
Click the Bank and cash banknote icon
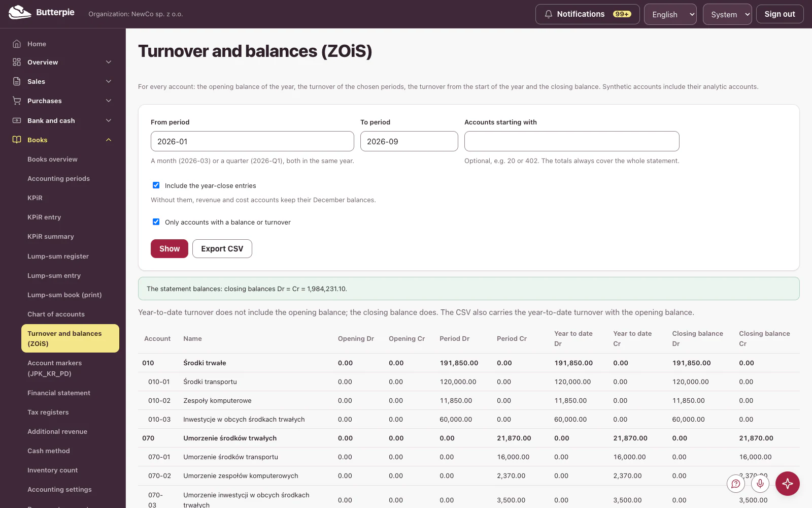pos(17,120)
